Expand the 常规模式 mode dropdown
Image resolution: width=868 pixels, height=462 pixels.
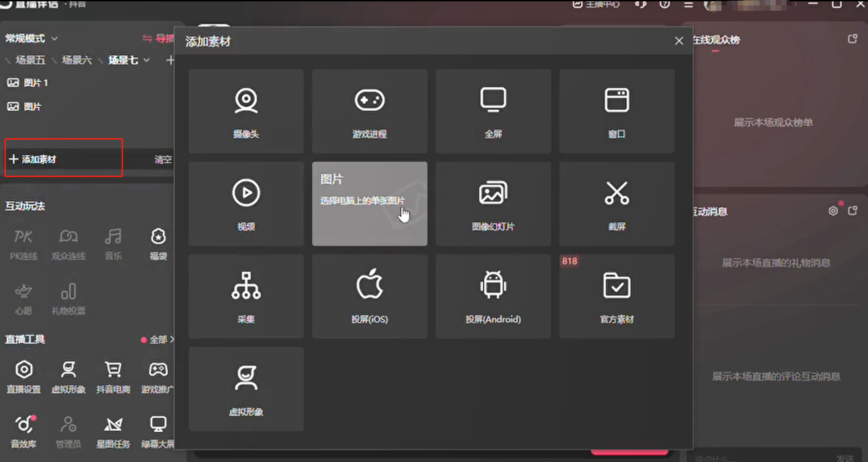pyautogui.click(x=55, y=39)
